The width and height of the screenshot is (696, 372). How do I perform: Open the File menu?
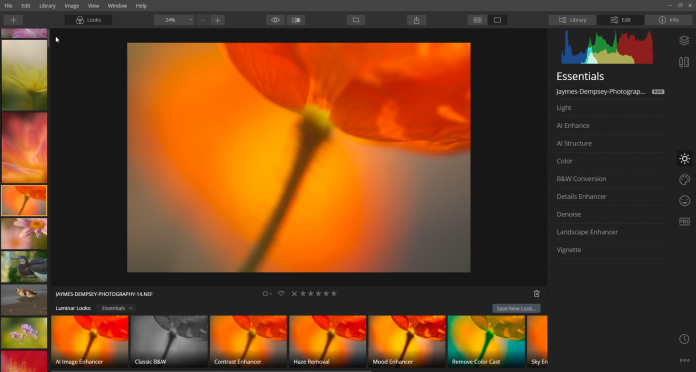point(8,6)
